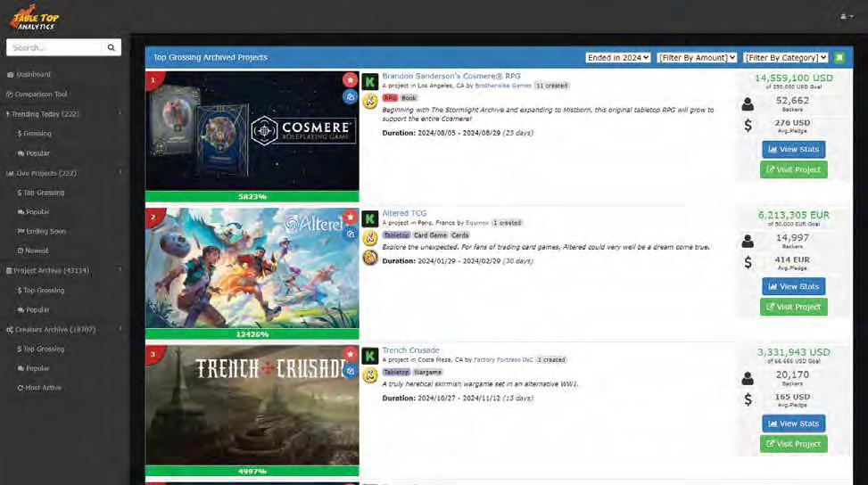Select Popular under Live Projects
The height and width of the screenshot is (485, 868).
coord(34,212)
